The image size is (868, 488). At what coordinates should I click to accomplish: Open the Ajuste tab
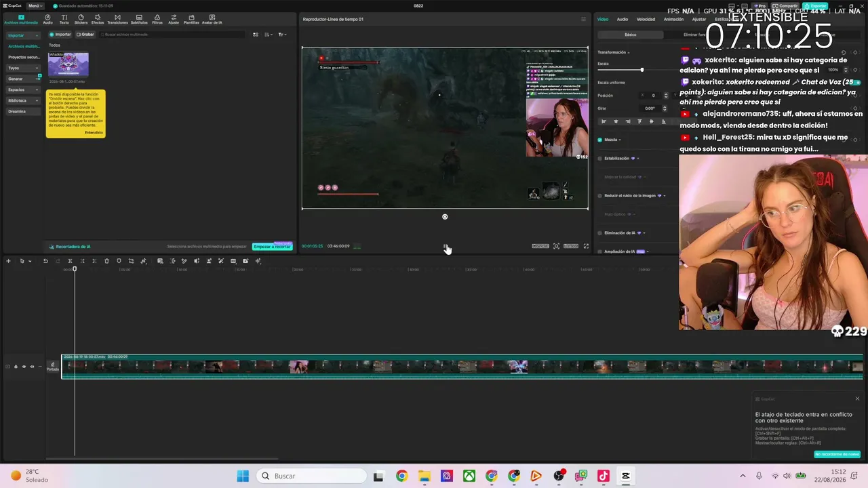click(x=174, y=20)
